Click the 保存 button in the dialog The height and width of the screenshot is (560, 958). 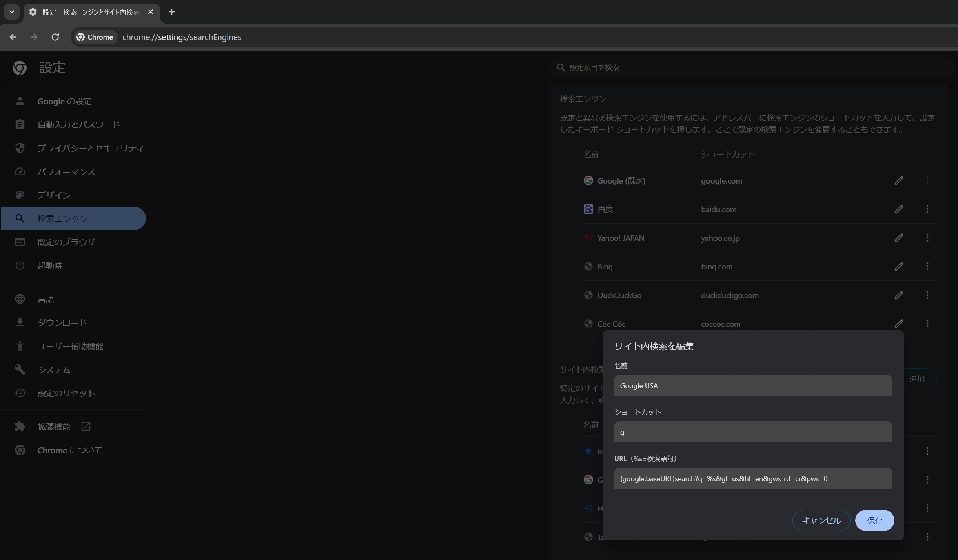pos(874,520)
